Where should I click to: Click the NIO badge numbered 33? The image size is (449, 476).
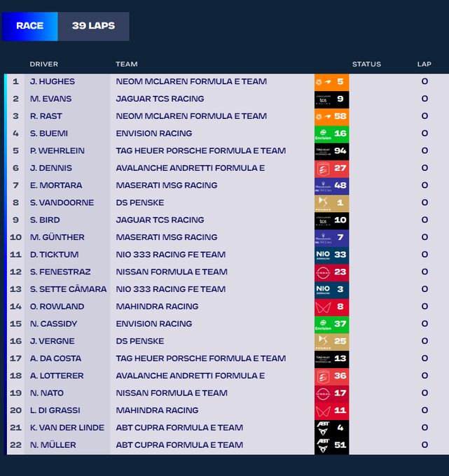(332, 255)
